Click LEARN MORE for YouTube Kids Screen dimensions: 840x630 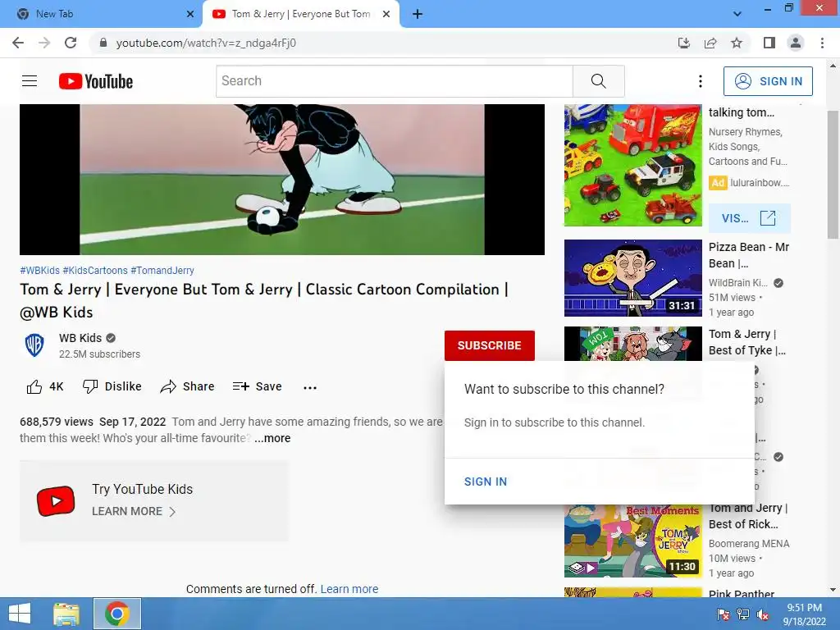(x=134, y=512)
